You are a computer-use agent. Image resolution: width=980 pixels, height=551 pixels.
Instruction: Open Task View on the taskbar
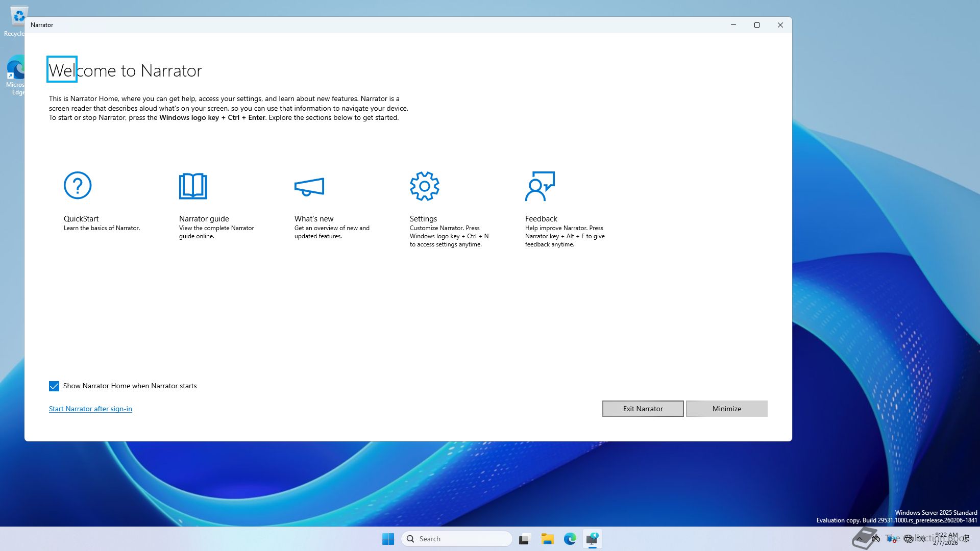click(x=524, y=539)
